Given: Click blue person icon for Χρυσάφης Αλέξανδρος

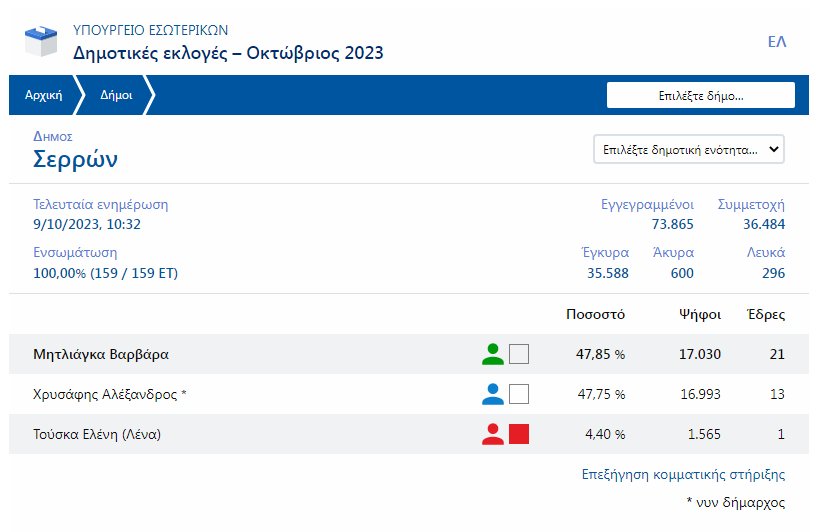Looking at the screenshot, I should click(x=492, y=394).
